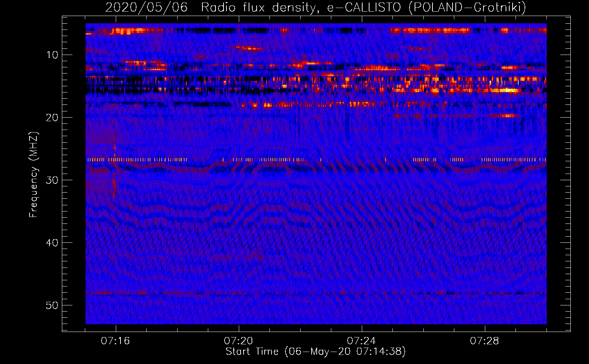Click the 50 MHz frequency tick label

(x=52, y=305)
